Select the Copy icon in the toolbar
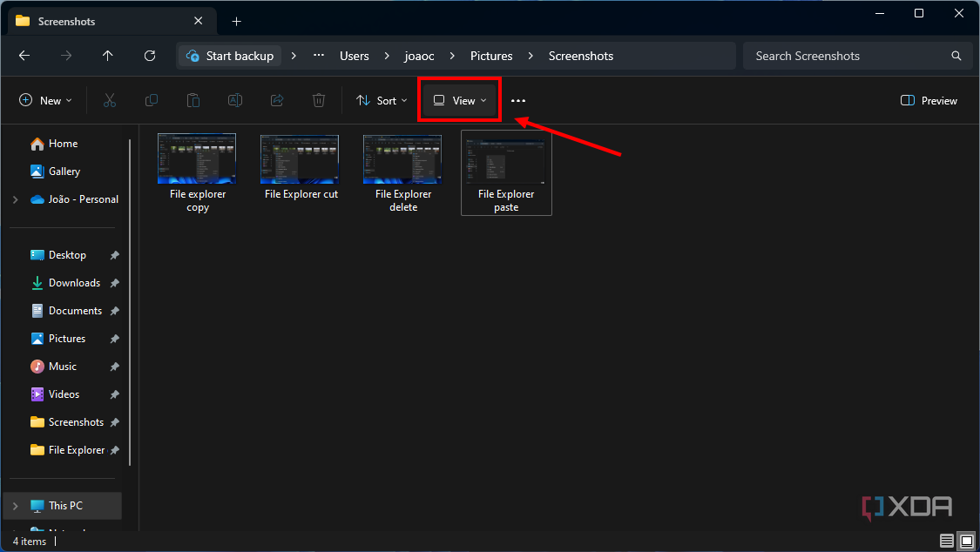This screenshot has height=552, width=980. (x=151, y=100)
